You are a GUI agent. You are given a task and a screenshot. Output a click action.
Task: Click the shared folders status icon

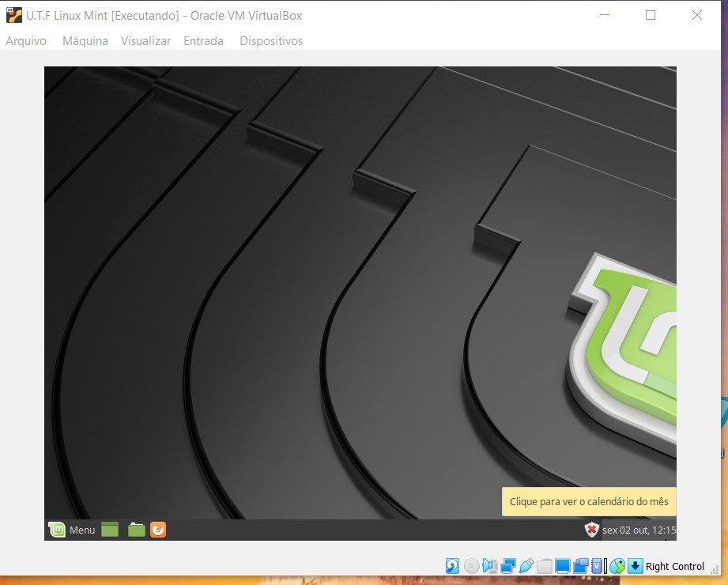coord(545,566)
